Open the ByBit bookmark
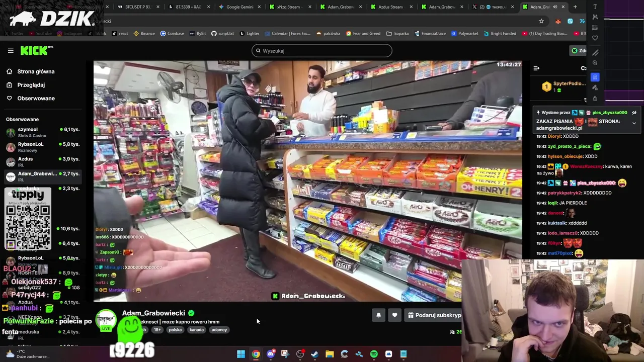This screenshot has width=644, height=362. click(x=198, y=34)
